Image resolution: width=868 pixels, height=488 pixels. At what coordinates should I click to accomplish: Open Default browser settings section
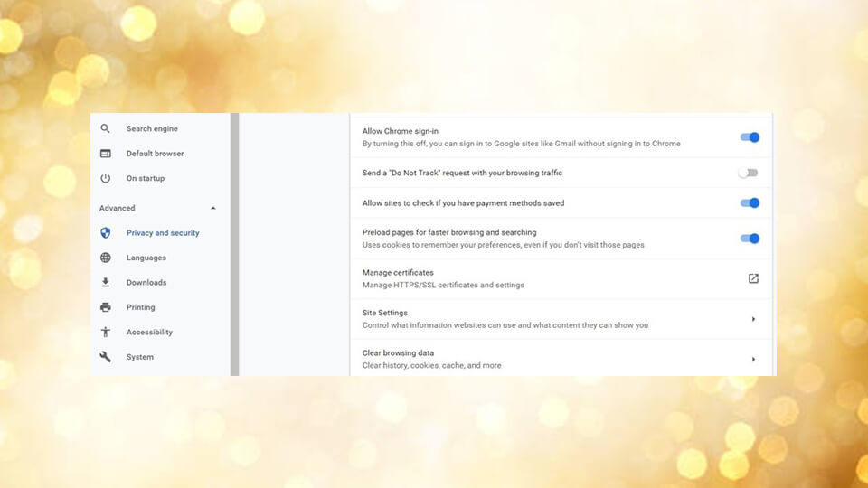[x=155, y=154]
